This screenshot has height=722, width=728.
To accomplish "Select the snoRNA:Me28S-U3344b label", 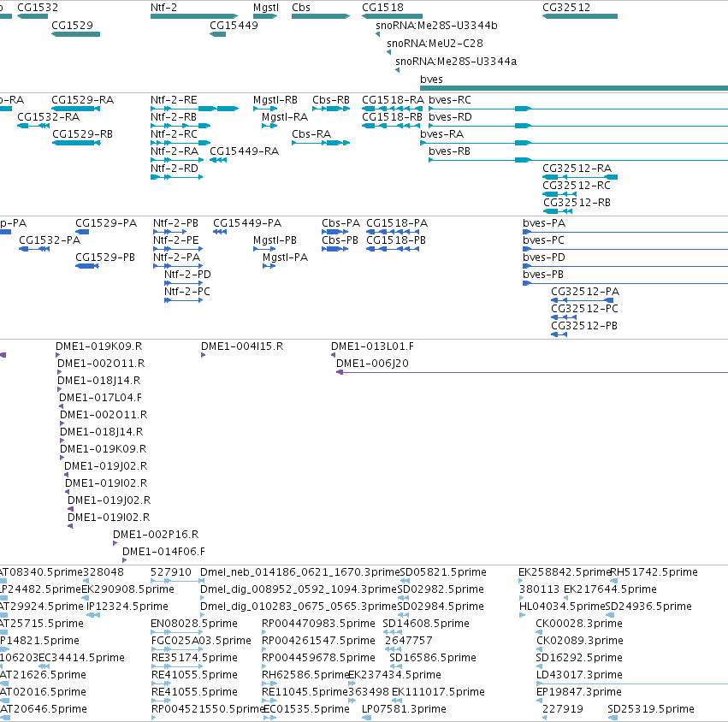I will [x=436, y=26].
